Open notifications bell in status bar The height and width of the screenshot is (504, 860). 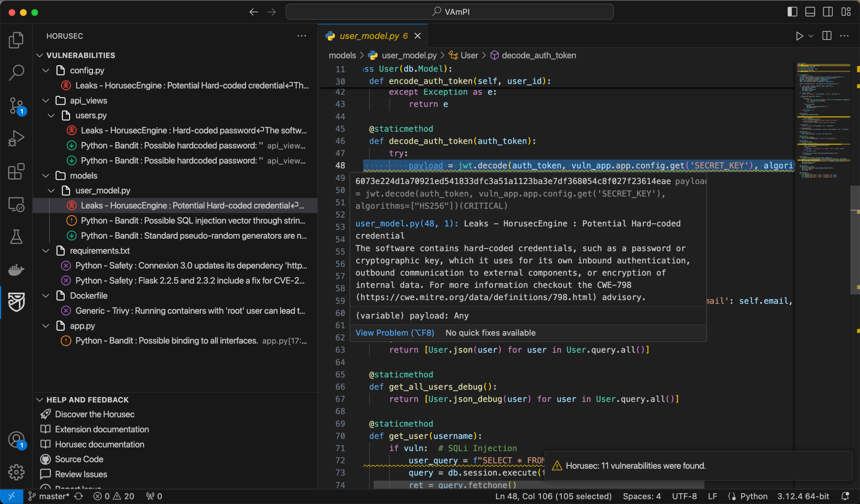coord(845,496)
